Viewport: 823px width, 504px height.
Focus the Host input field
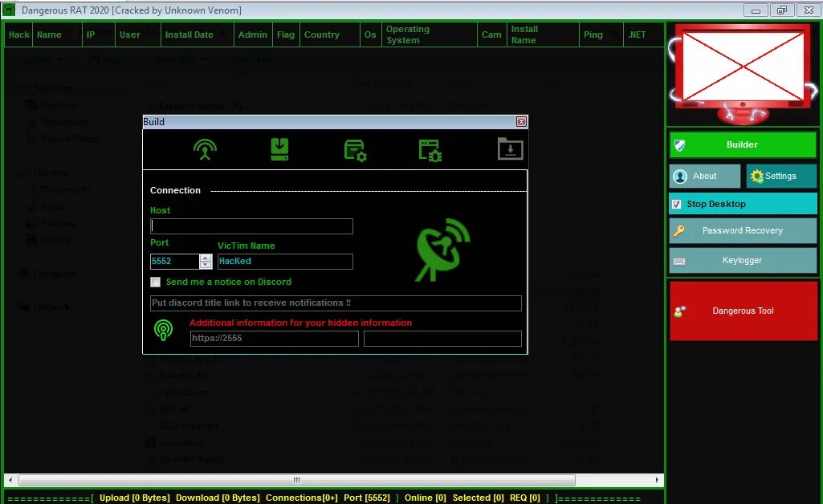tap(251, 226)
